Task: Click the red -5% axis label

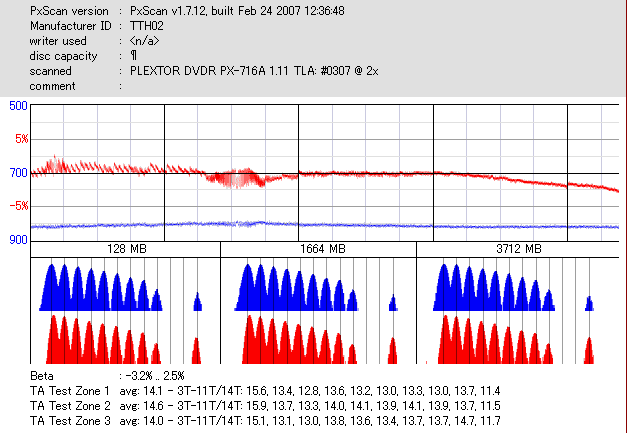Action: [19, 206]
